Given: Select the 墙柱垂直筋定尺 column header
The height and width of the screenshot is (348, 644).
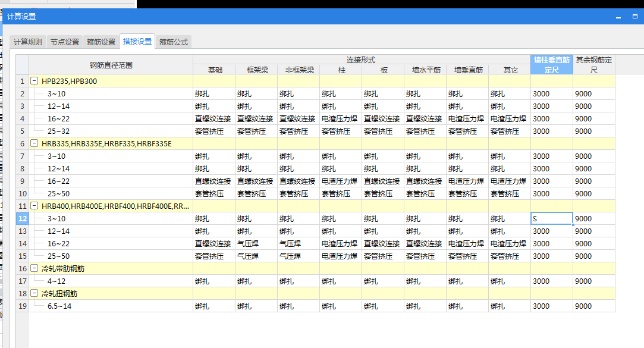Looking at the screenshot, I should click(x=552, y=65).
